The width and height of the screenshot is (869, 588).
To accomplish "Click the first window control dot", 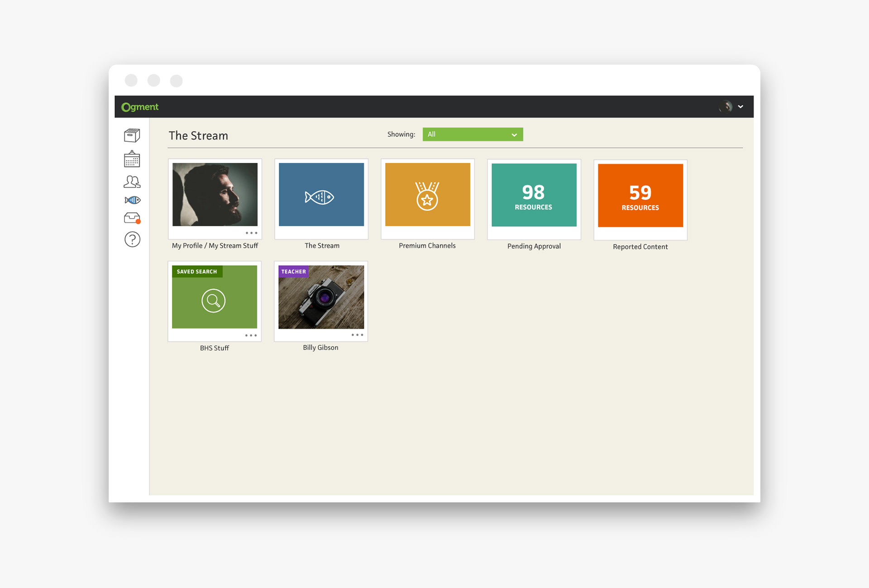I will pyautogui.click(x=131, y=81).
